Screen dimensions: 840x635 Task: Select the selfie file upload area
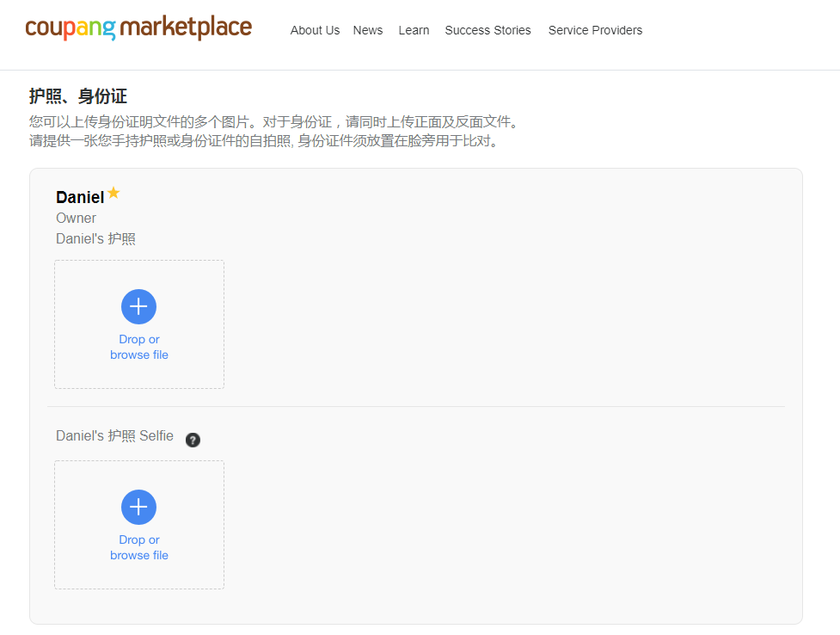138,525
